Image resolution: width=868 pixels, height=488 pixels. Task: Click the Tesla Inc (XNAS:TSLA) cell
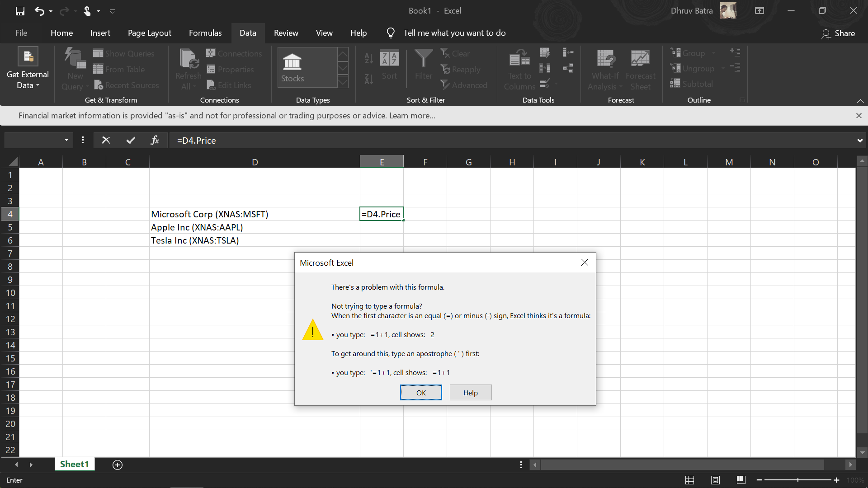255,240
